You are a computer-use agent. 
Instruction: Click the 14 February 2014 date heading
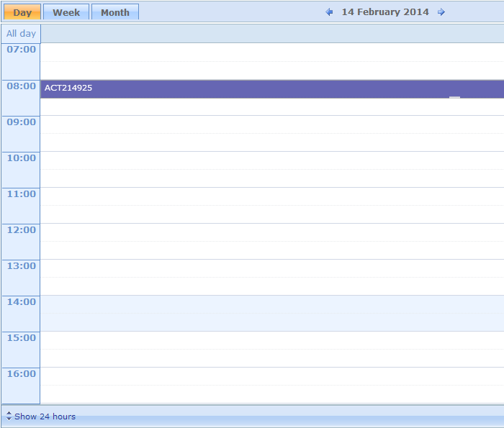tap(385, 12)
